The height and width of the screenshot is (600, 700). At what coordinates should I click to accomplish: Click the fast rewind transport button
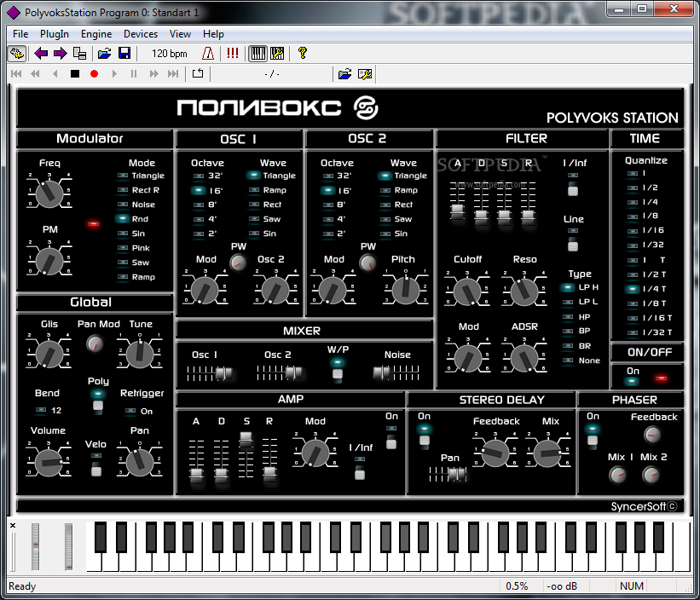(35, 74)
